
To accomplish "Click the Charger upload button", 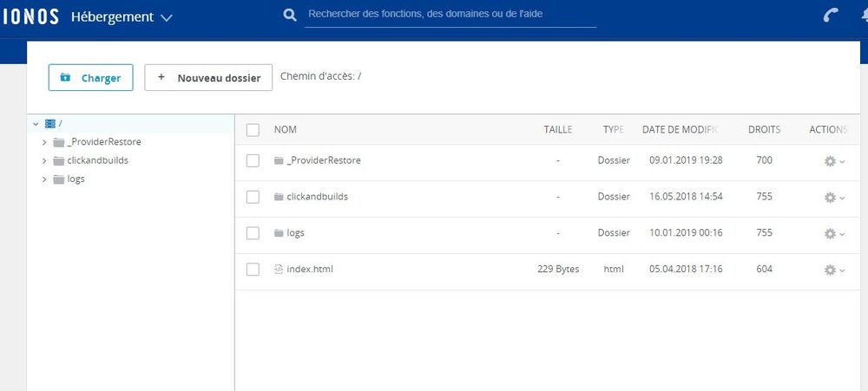I will 91,77.
